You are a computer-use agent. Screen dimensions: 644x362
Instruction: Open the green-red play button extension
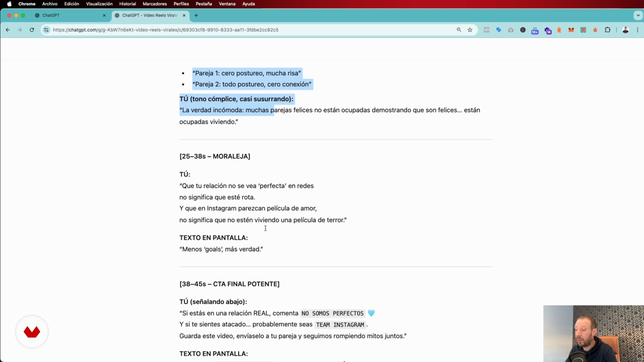583,30
